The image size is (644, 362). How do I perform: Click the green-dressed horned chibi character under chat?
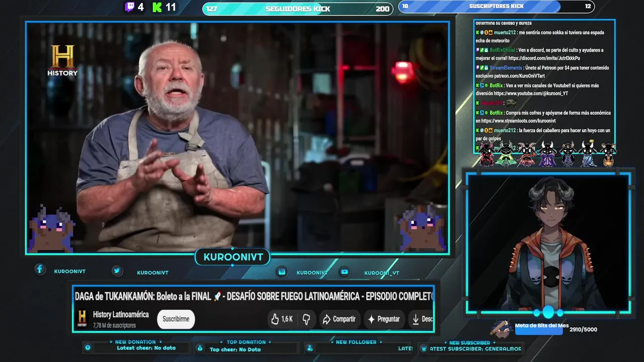(505, 153)
